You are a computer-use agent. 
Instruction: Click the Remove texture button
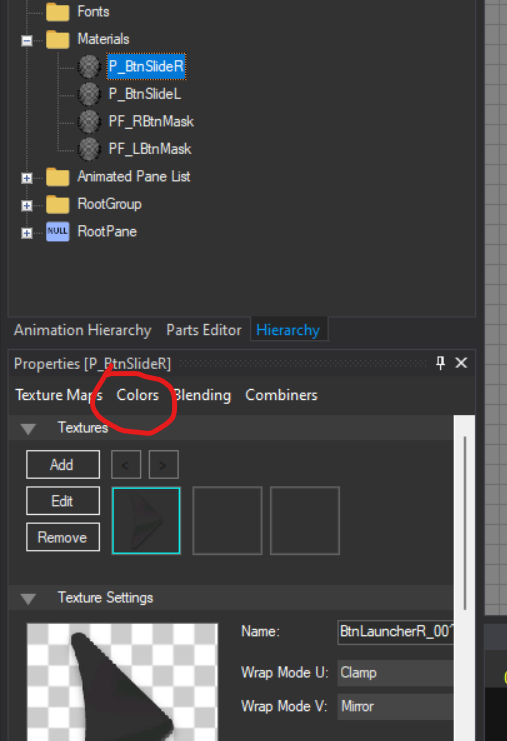[x=63, y=537]
